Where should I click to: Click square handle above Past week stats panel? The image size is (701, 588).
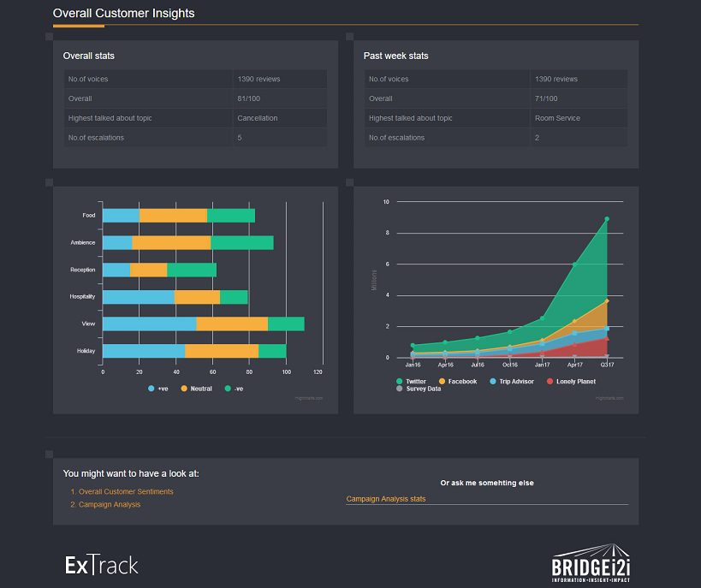tap(349, 36)
